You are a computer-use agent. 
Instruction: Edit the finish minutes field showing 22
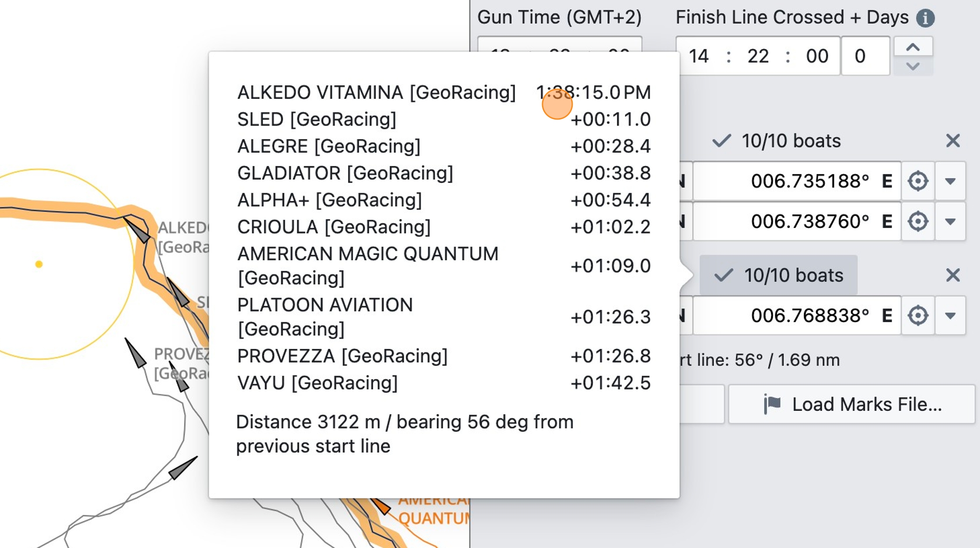coord(758,56)
